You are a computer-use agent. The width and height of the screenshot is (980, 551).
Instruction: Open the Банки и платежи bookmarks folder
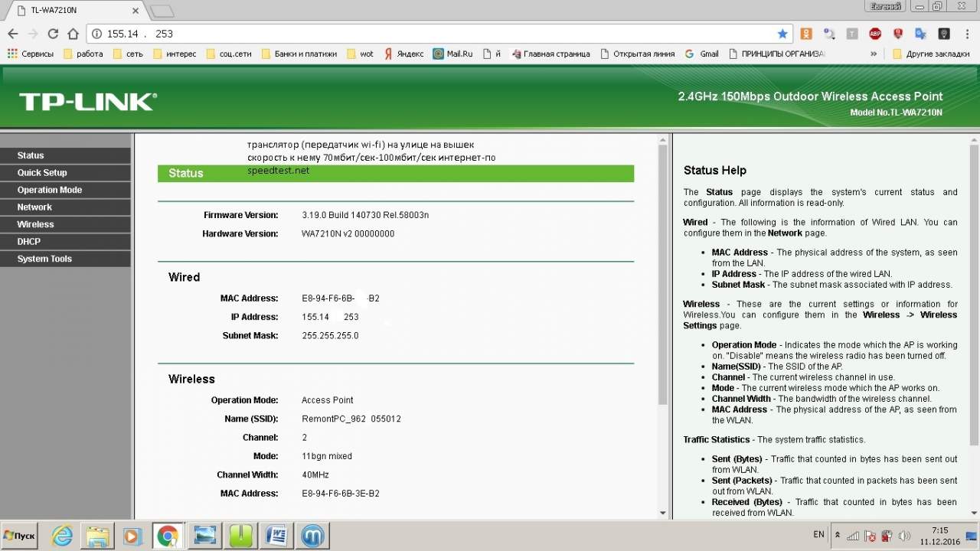tap(299, 54)
